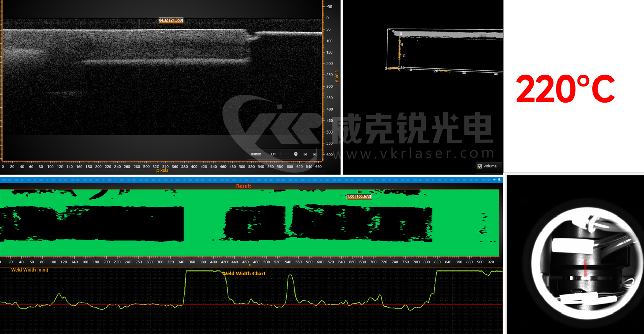Click the 220°C temperature label
This screenshot has height=334, width=644.
click(x=565, y=89)
